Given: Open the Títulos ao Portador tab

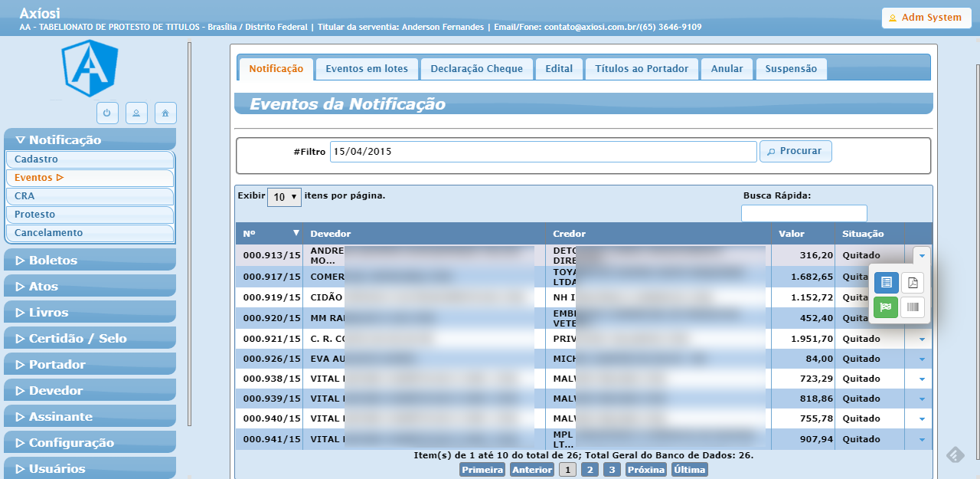Looking at the screenshot, I should click(642, 68).
